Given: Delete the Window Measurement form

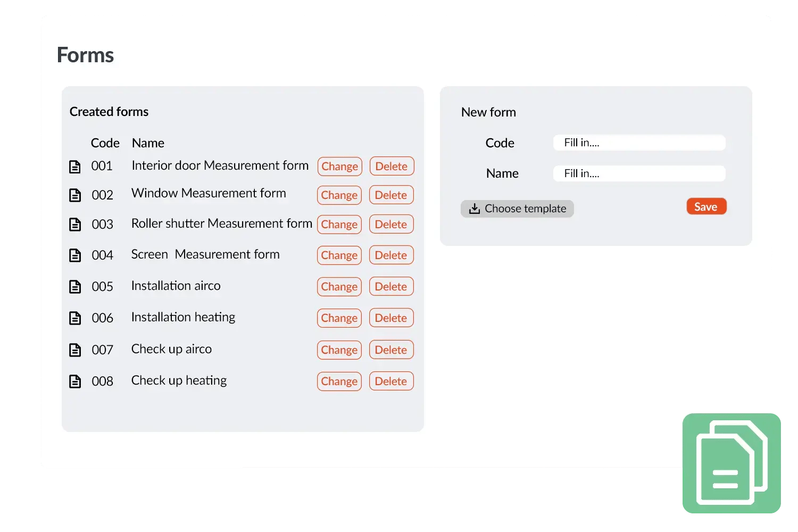Looking at the screenshot, I should (391, 195).
